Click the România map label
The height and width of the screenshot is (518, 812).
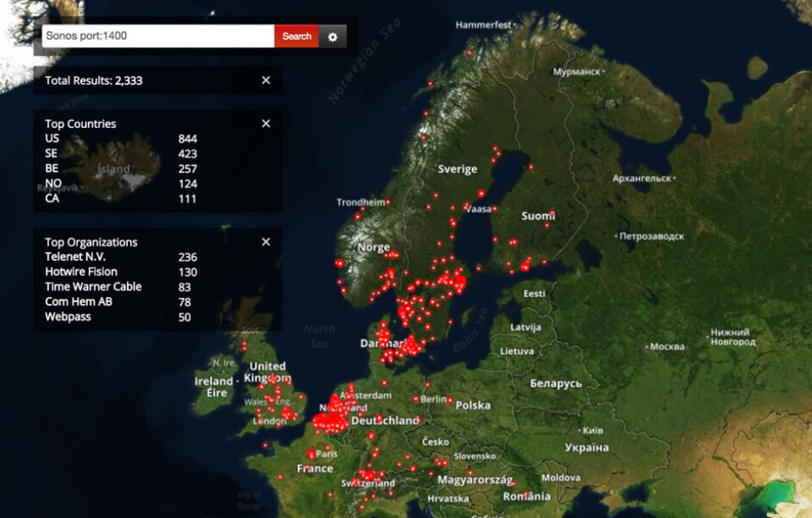527,497
